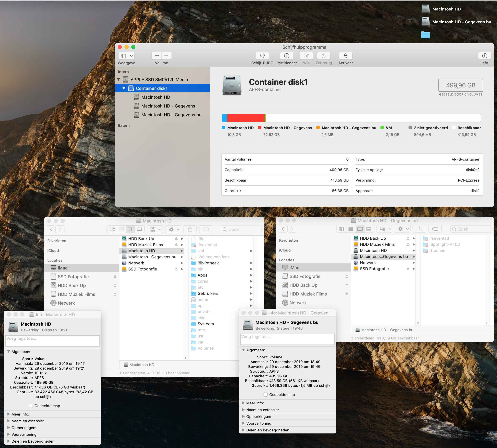Select Macintosh HD in Disk Utility sidebar
The width and height of the screenshot is (497, 448).
tap(155, 97)
